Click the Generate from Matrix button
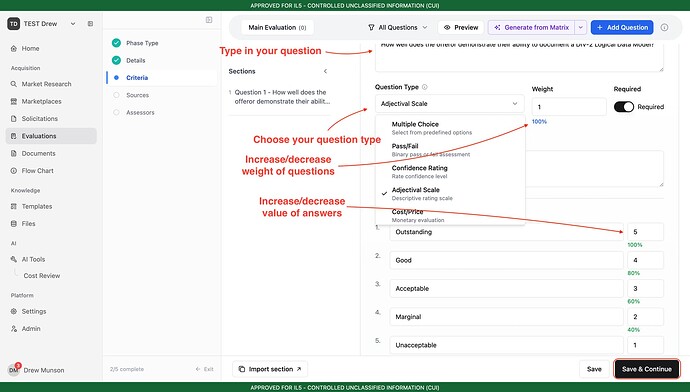Viewport: 690px width, 392px height. click(531, 27)
